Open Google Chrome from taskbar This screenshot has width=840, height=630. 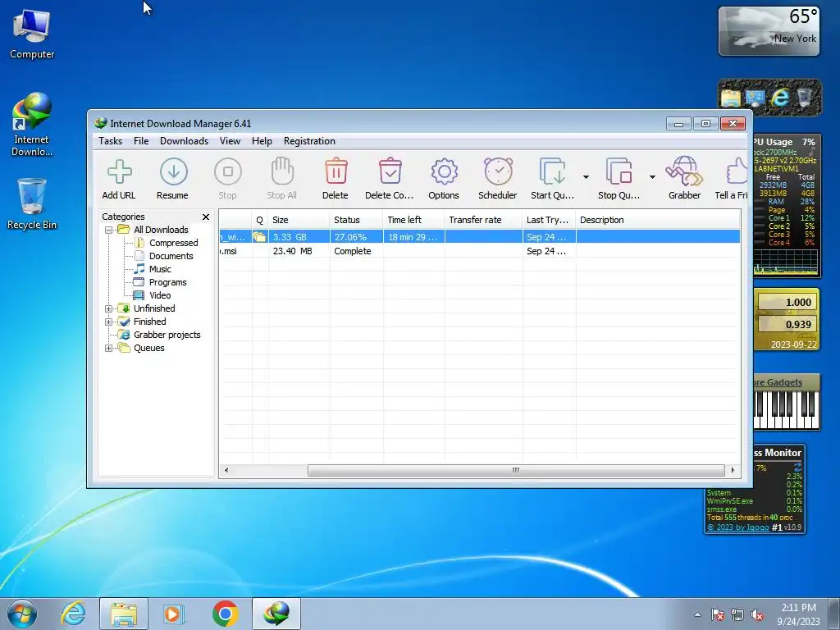click(x=225, y=614)
